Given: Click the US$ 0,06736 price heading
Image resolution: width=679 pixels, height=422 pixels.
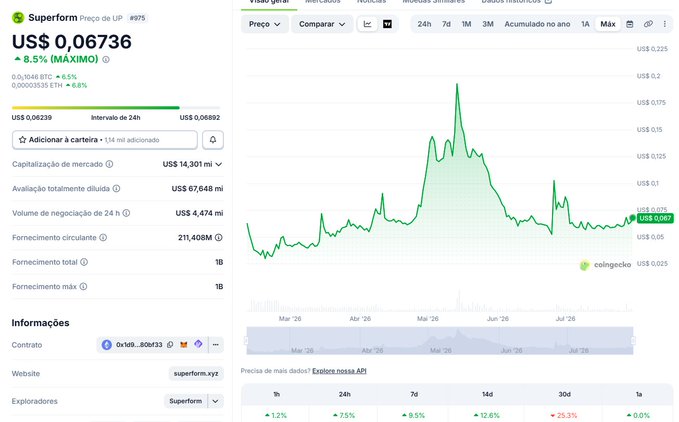Looking at the screenshot, I should [72, 42].
